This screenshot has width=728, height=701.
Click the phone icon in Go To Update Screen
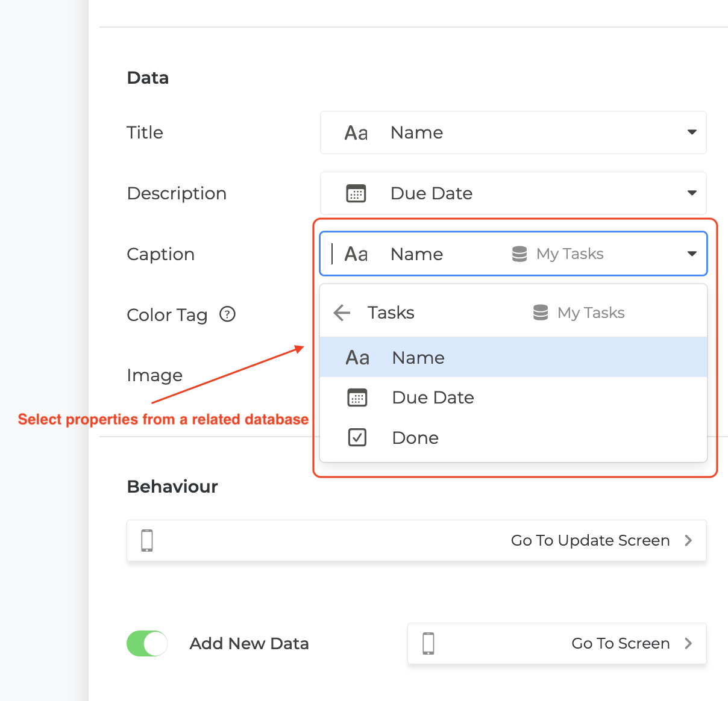[x=147, y=541]
